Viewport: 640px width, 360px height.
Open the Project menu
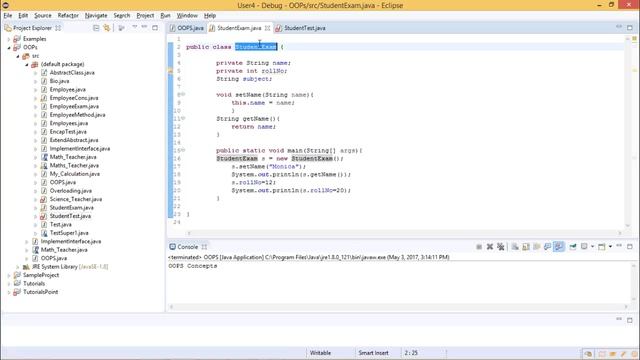click(x=145, y=16)
